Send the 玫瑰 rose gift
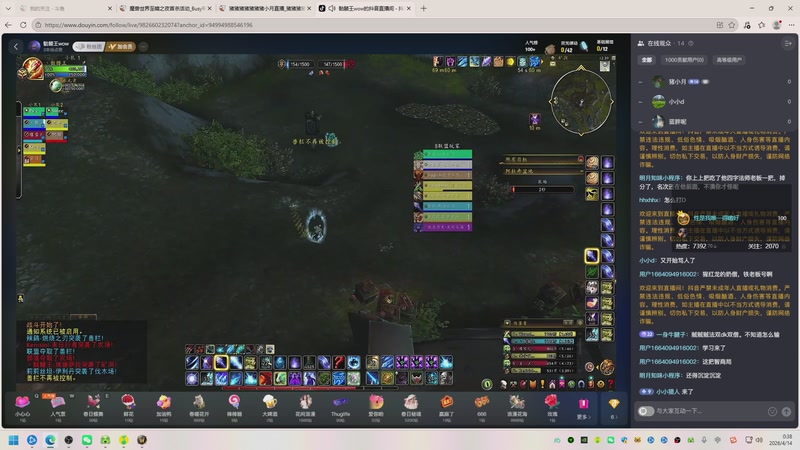This screenshot has height=450, width=800. click(552, 407)
